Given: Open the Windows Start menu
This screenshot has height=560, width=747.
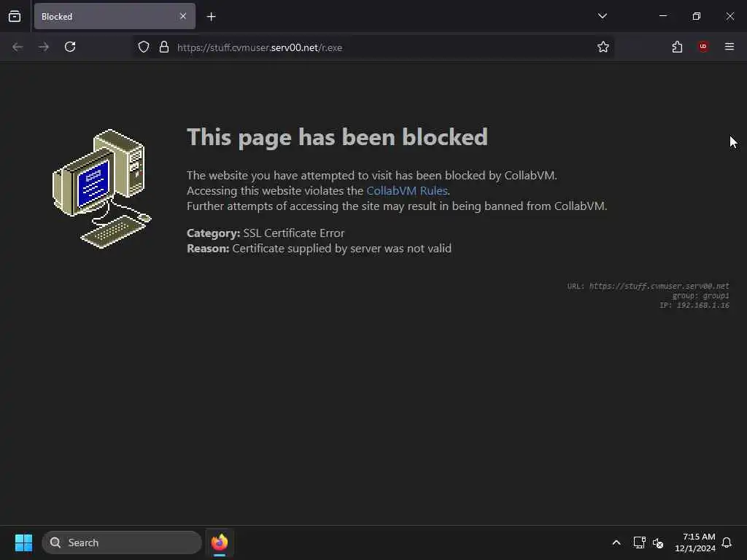Looking at the screenshot, I should point(23,542).
